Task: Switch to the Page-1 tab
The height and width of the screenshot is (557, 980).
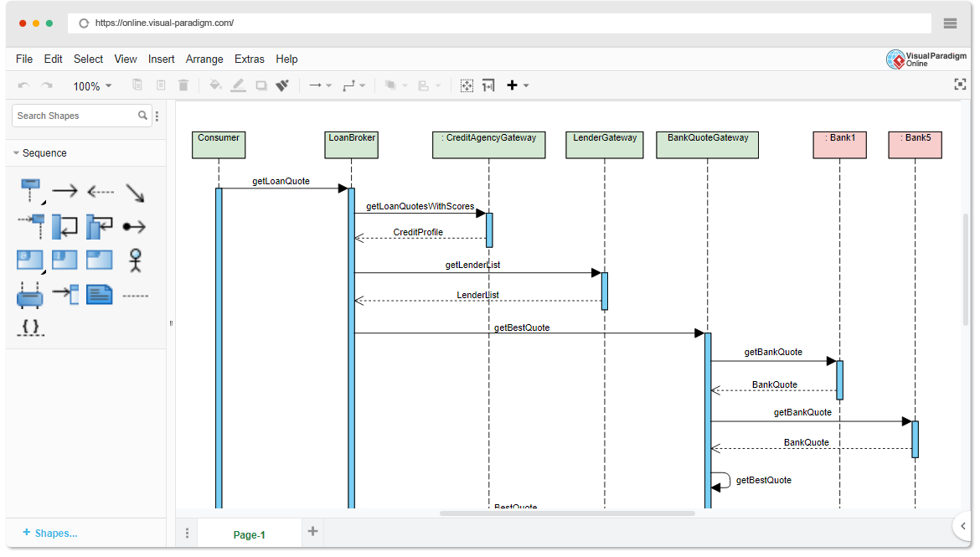Action: point(249,534)
